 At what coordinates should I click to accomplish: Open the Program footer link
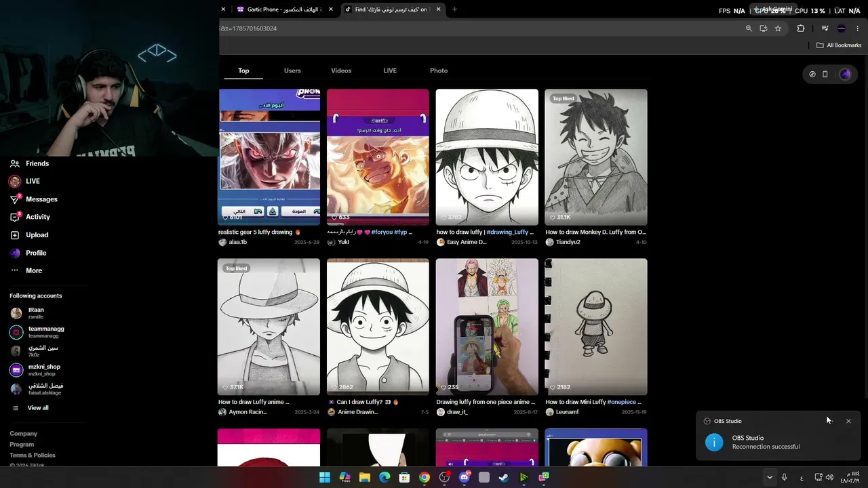pyautogui.click(x=22, y=445)
